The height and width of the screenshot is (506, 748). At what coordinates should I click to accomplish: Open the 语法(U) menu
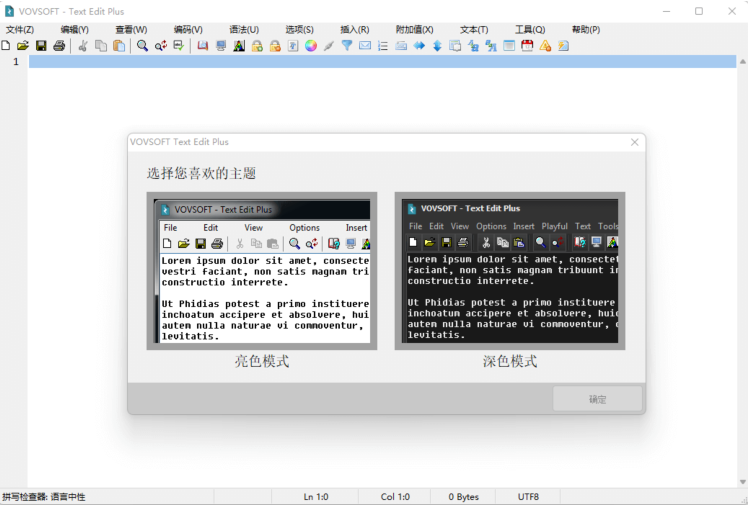244,30
